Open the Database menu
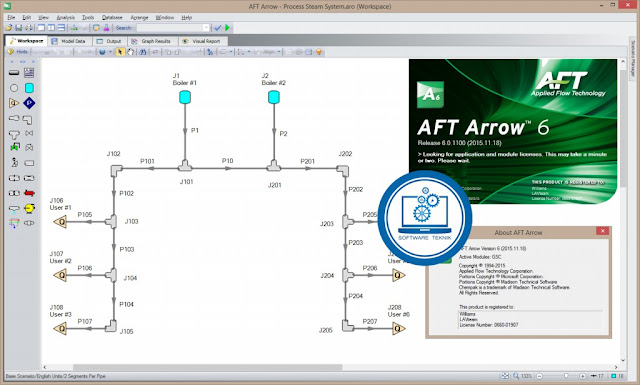 tap(112, 18)
